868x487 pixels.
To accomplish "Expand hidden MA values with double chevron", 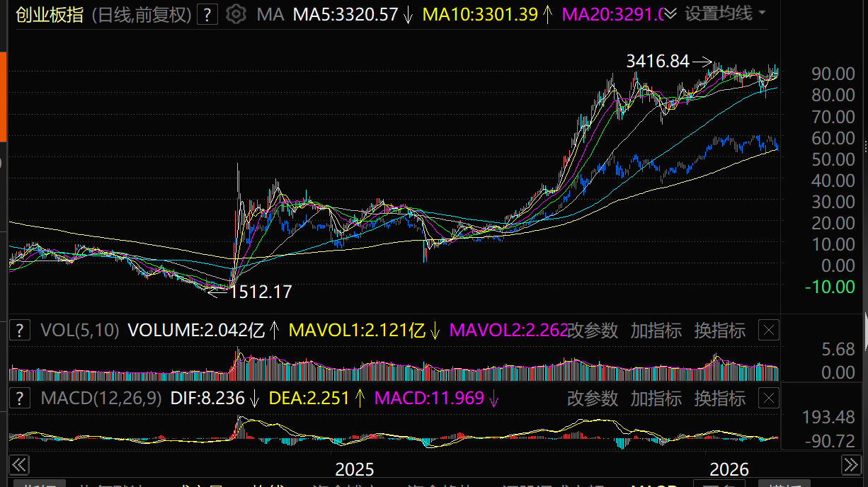I will click(670, 14).
